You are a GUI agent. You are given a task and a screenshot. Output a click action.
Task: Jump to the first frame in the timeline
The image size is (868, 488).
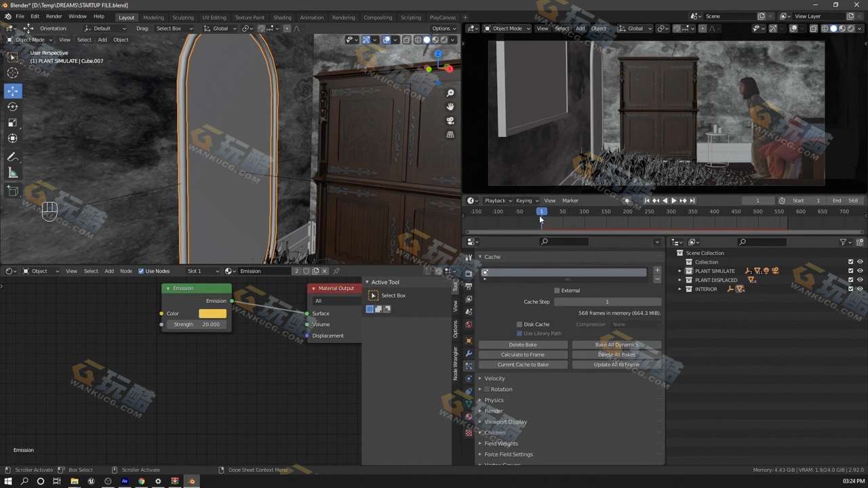pos(646,201)
